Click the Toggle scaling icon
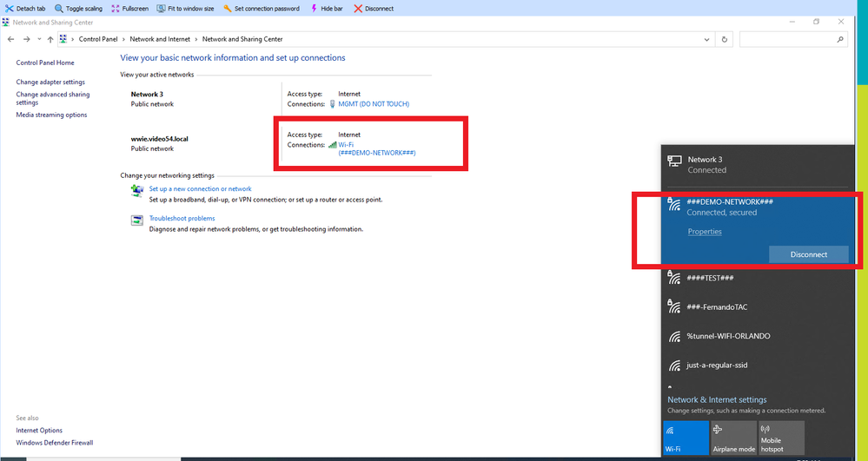Image resolution: width=868 pixels, height=461 pixels. coord(59,9)
